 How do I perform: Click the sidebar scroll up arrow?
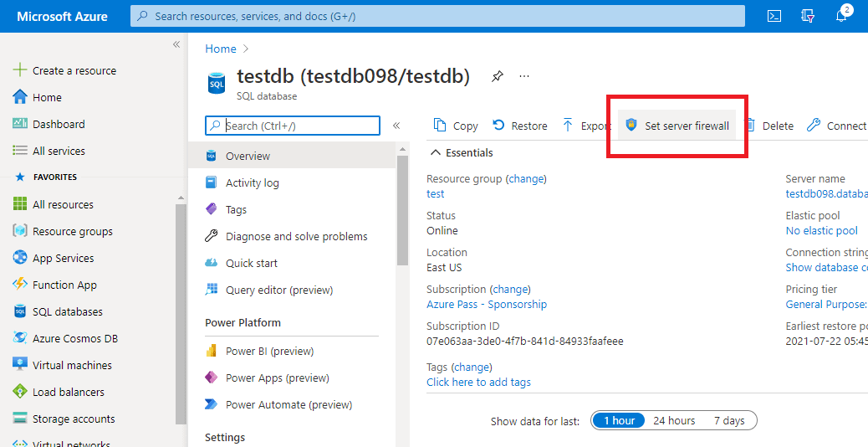click(181, 198)
